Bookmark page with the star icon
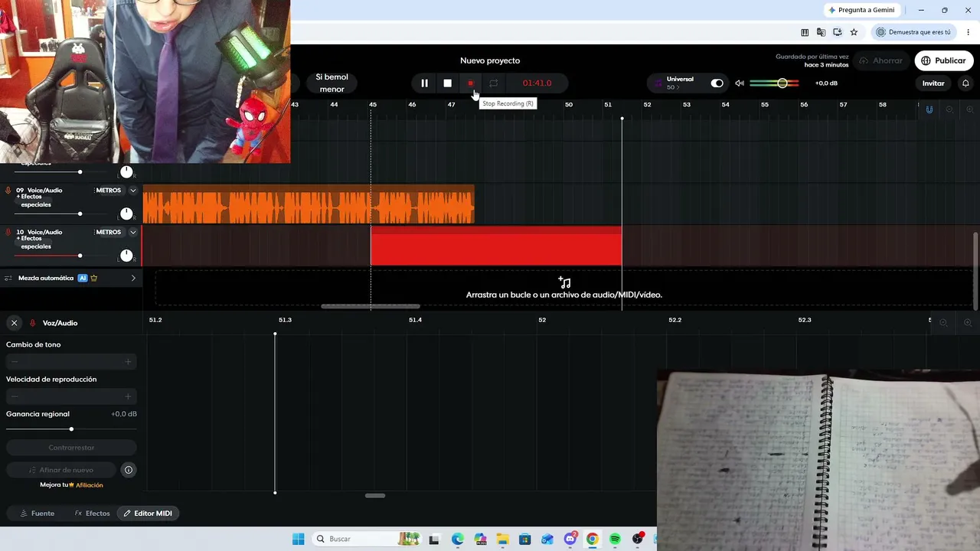Screen dimensions: 980x551 pyautogui.click(x=854, y=32)
